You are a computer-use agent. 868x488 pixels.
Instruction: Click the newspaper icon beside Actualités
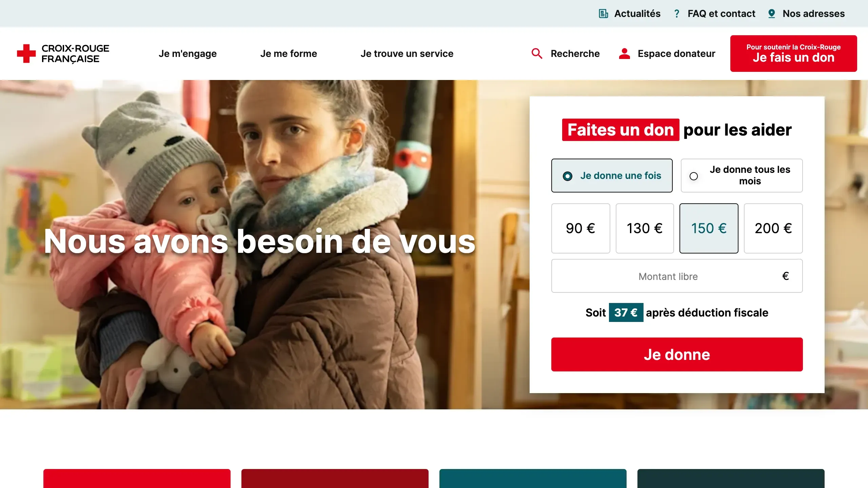point(604,14)
